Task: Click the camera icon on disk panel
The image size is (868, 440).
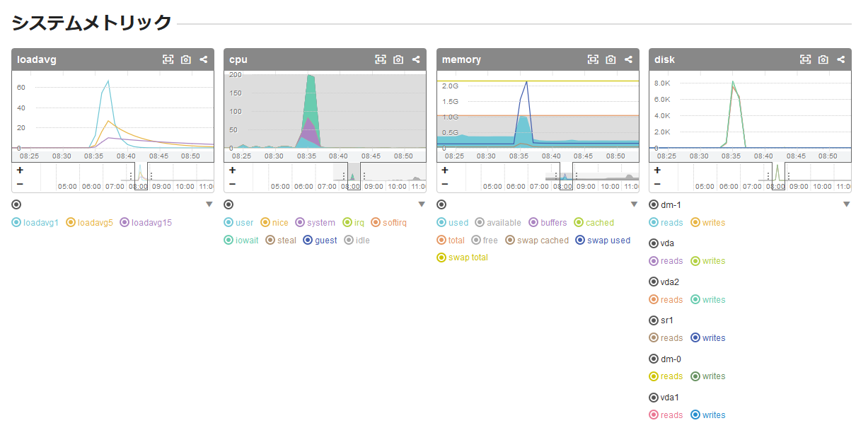Action: [x=823, y=60]
